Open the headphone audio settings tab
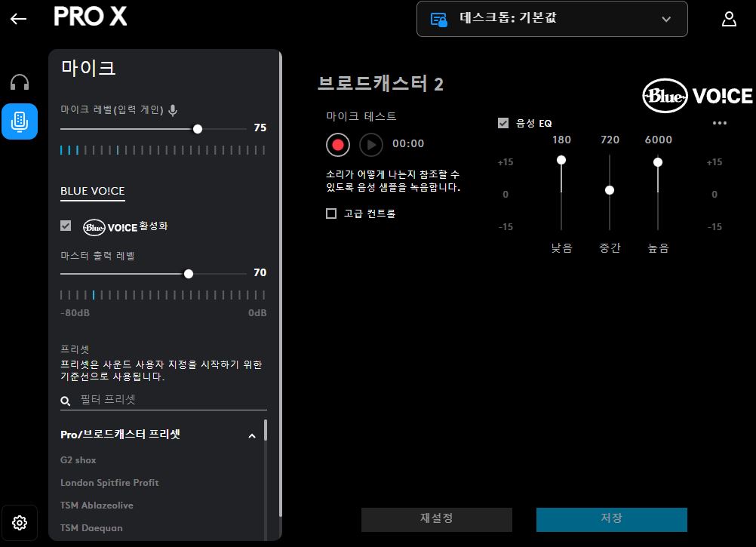The height and width of the screenshot is (547, 756). click(x=20, y=82)
